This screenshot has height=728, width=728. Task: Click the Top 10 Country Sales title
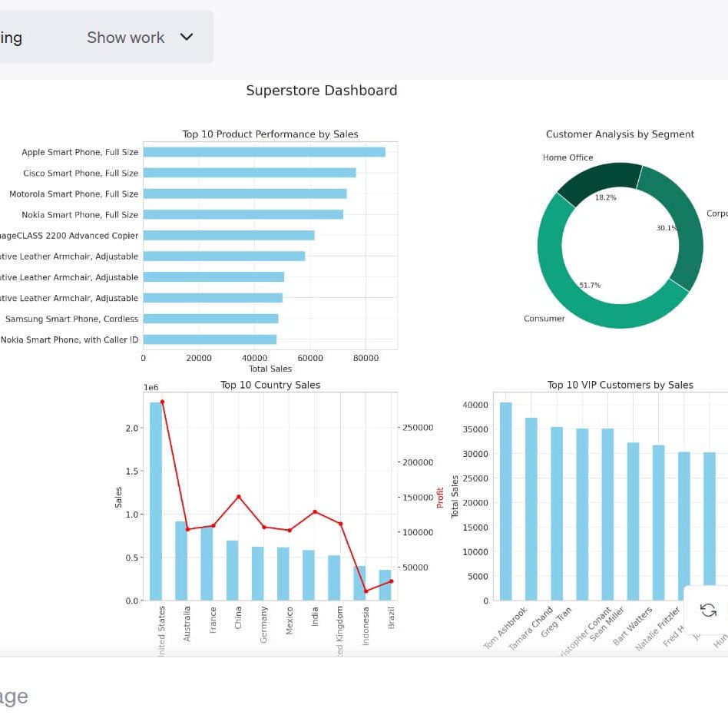click(x=270, y=385)
